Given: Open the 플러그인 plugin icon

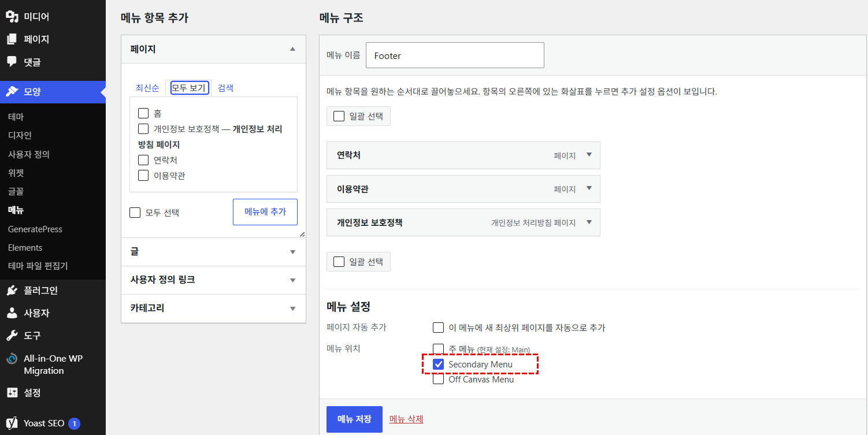Looking at the screenshot, I should point(12,291).
